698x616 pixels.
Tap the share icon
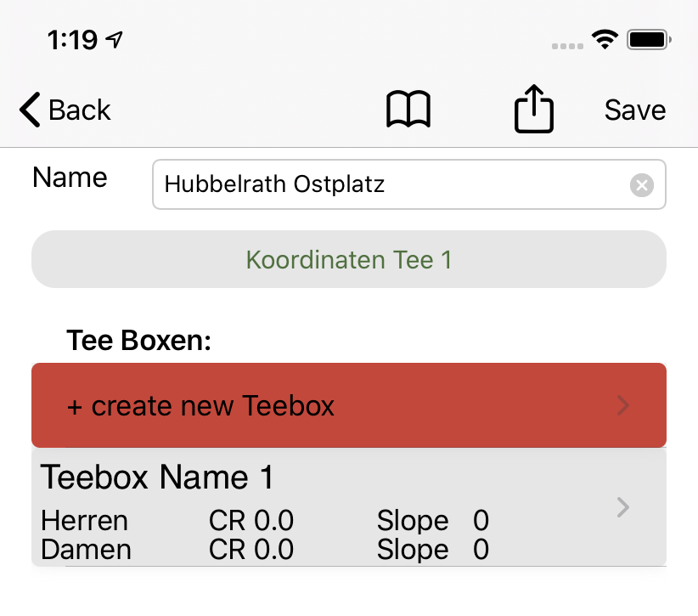[534, 110]
